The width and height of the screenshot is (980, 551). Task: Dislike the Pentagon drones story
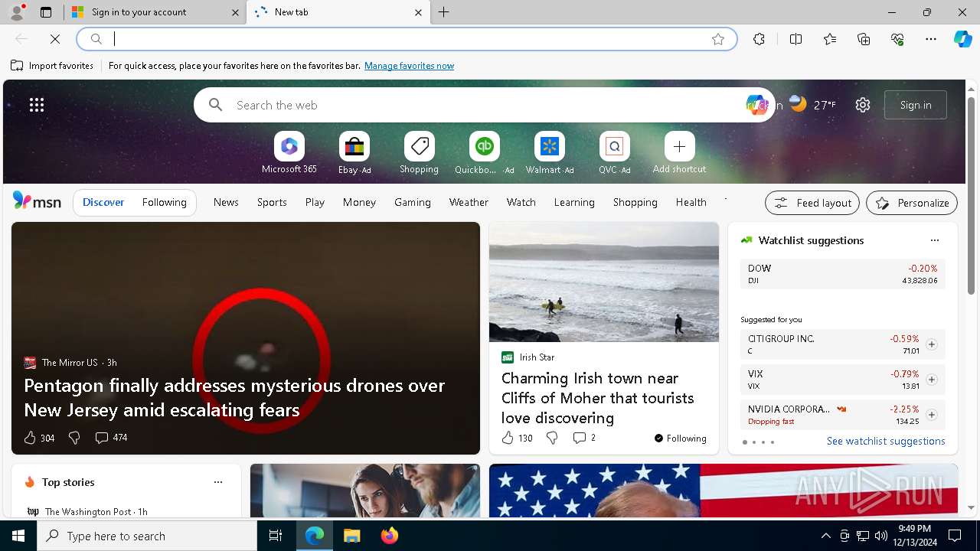74,438
